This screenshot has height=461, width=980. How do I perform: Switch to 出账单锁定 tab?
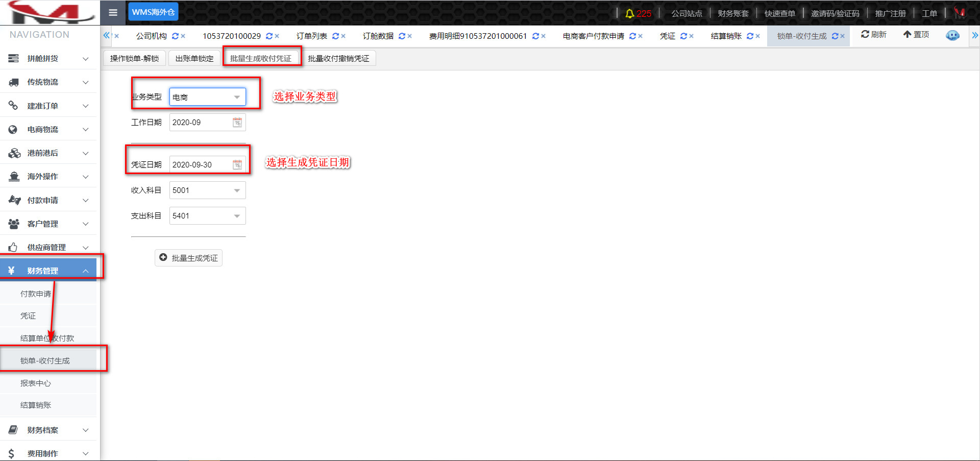(194, 58)
